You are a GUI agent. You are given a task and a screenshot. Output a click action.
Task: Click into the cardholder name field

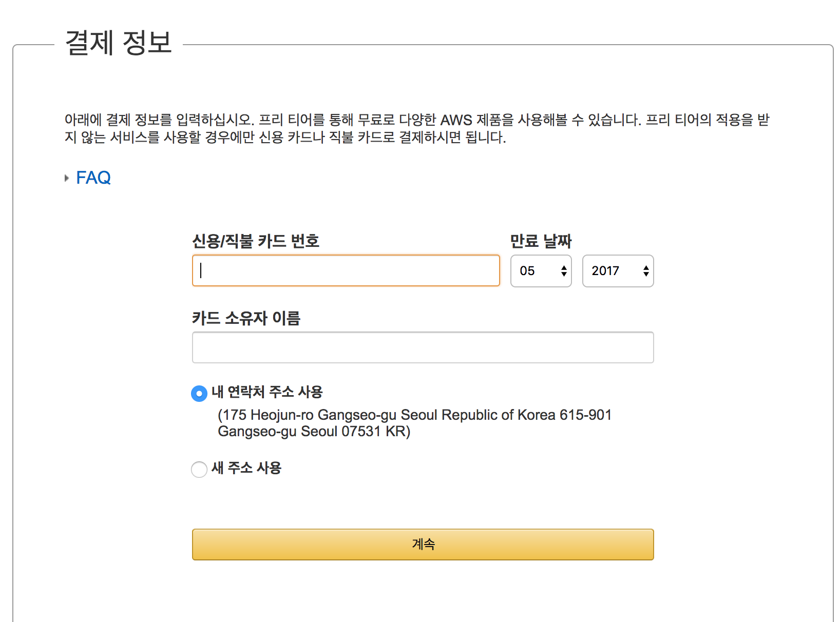(x=423, y=347)
